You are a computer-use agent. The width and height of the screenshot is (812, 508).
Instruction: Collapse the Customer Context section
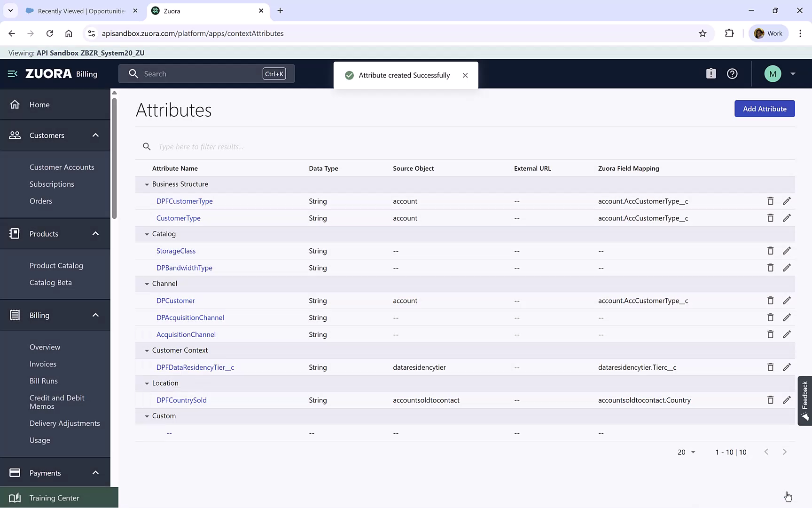(x=147, y=350)
